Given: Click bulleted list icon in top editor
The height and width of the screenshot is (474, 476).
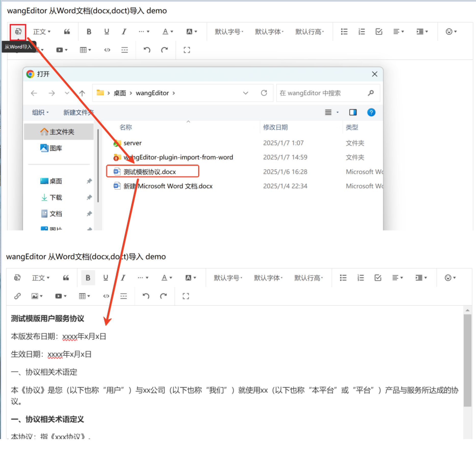Looking at the screenshot, I should tap(344, 32).
